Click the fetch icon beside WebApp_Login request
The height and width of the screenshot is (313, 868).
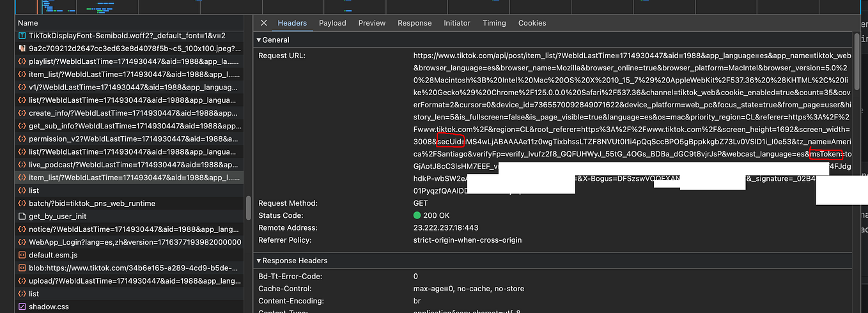pos(22,242)
